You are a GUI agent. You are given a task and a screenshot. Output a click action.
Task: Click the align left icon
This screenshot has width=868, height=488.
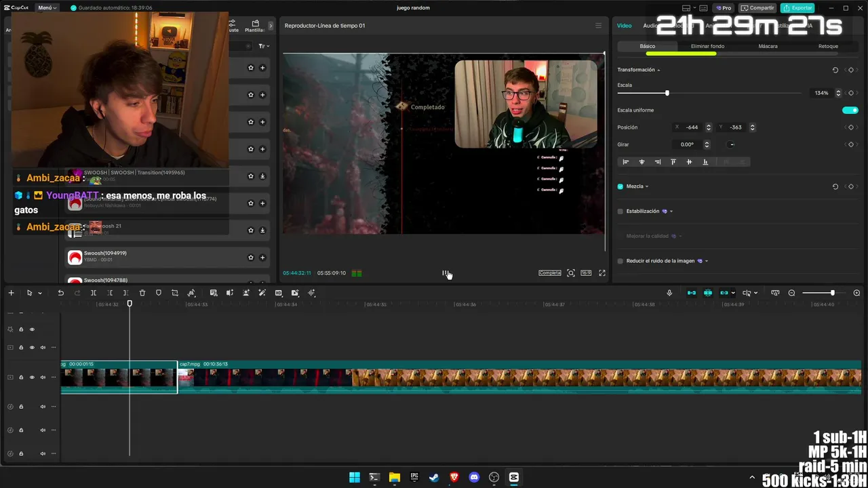pyautogui.click(x=626, y=162)
